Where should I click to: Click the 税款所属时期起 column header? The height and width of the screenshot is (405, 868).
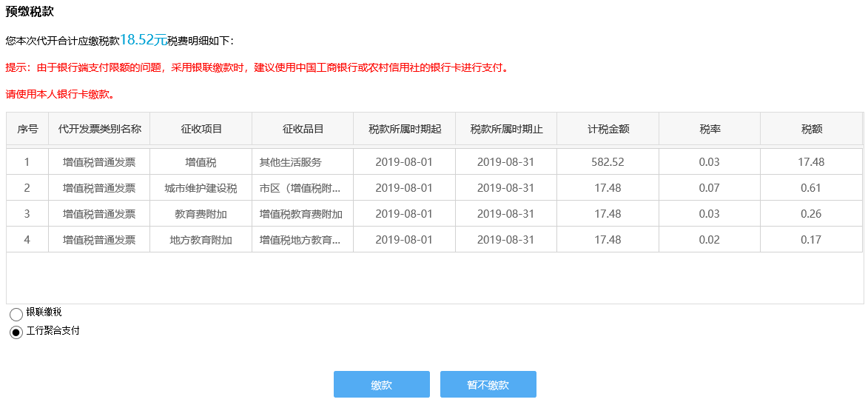pyautogui.click(x=405, y=129)
